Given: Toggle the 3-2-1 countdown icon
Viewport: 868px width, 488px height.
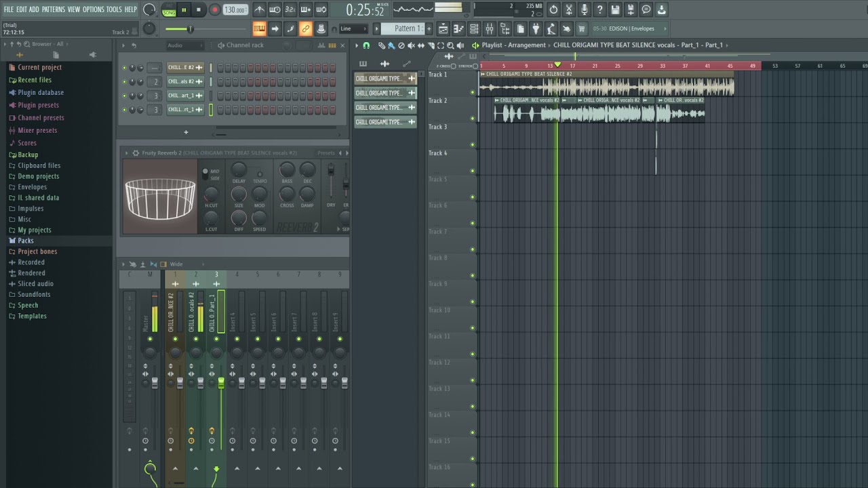Looking at the screenshot, I should click(290, 9).
